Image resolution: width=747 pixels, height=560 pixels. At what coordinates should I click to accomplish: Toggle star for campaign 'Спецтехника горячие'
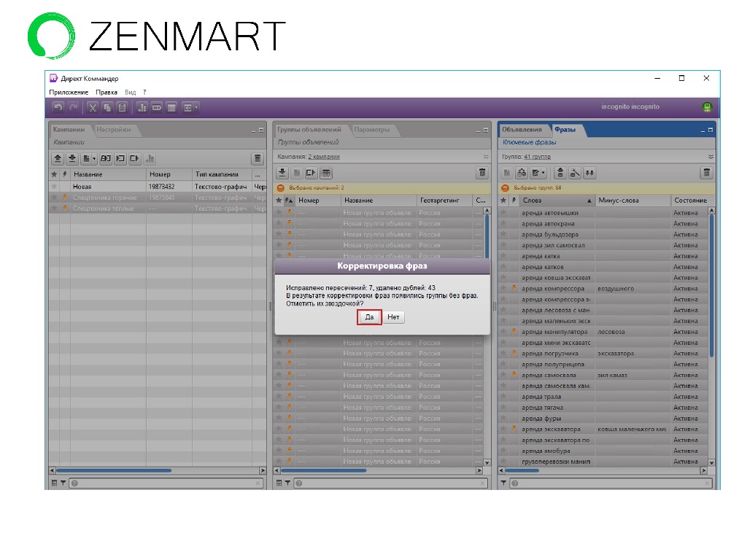(54, 198)
